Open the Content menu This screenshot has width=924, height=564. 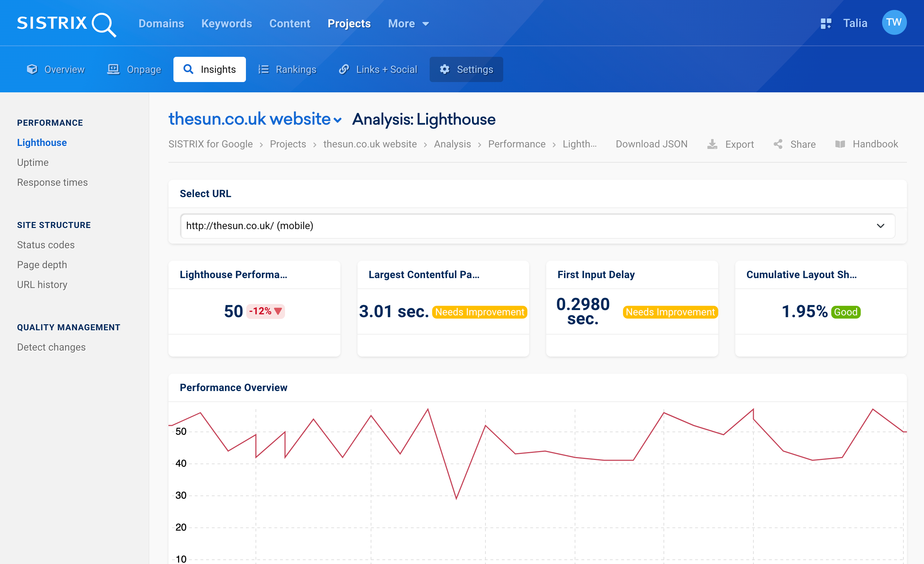tap(290, 23)
